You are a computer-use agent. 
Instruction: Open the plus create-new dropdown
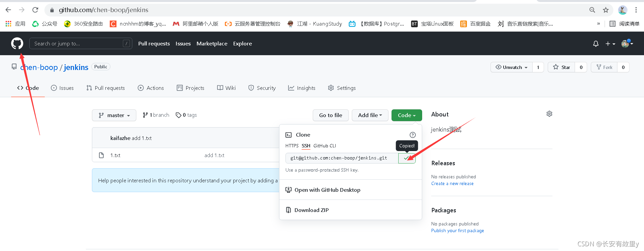pos(610,44)
